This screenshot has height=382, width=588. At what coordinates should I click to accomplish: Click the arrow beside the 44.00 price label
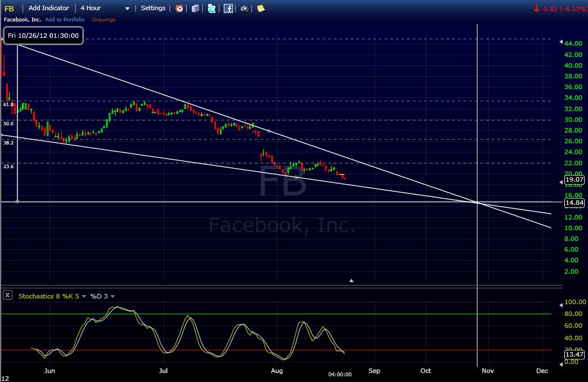(561, 42)
